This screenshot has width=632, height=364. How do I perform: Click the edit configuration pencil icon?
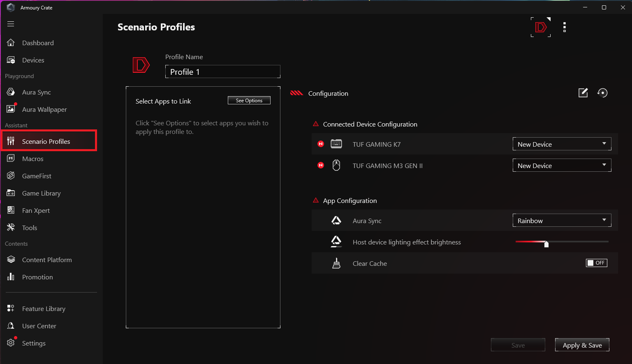tap(583, 93)
